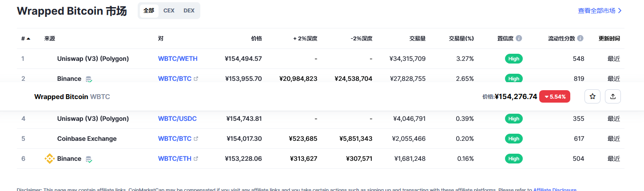This screenshot has height=191, width=644.
Task: Click liquidity score 617
Action: point(579,139)
